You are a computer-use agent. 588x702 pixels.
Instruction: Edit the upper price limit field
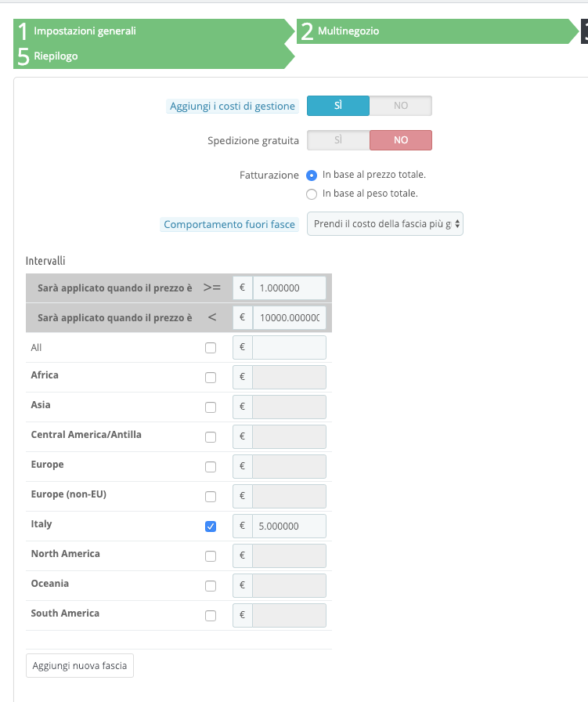point(289,317)
